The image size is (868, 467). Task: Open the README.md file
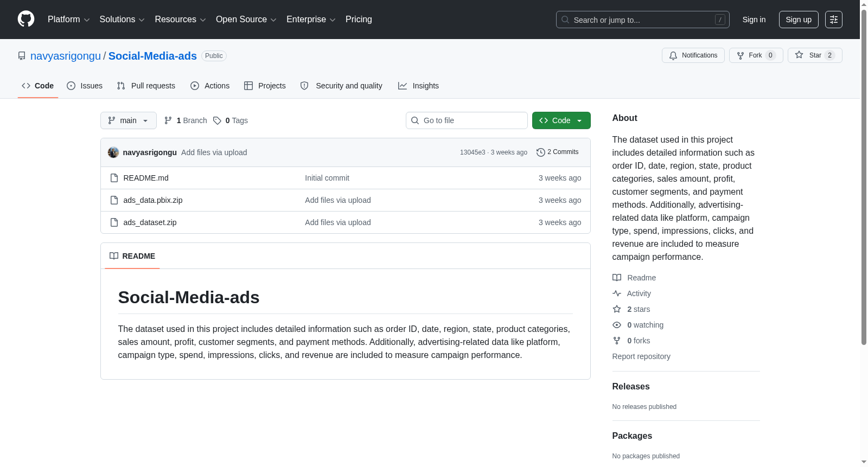(x=146, y=178)
